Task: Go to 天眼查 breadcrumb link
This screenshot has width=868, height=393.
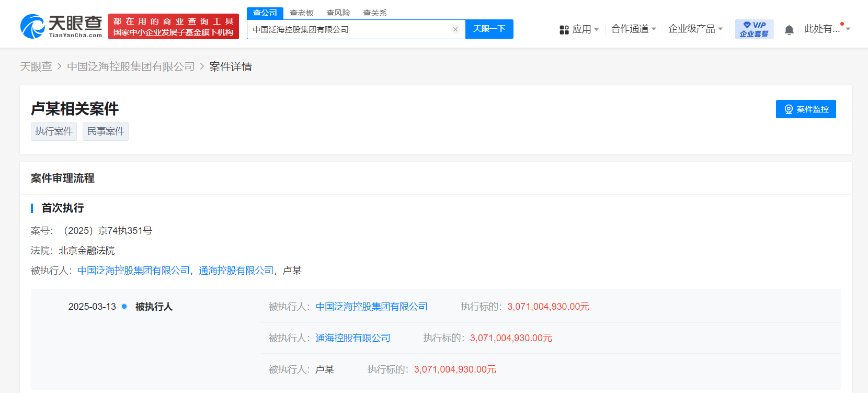Action: [x=36, y=66]
